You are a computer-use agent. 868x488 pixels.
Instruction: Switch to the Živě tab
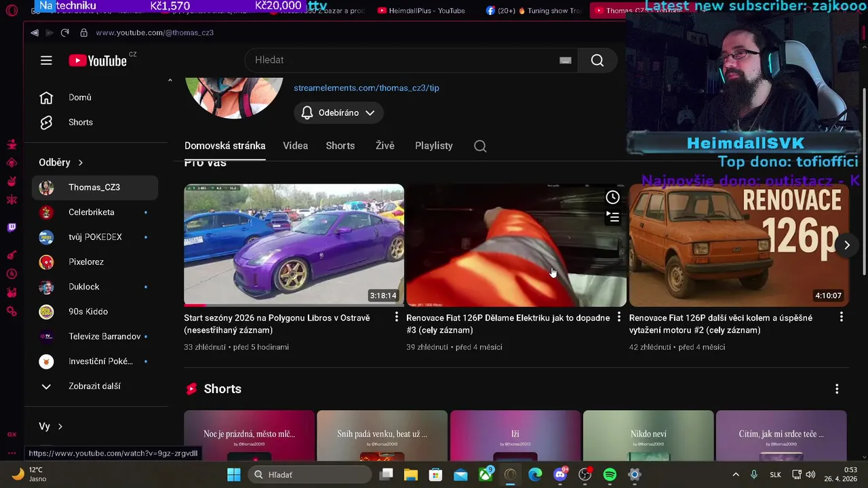[384, 146]
